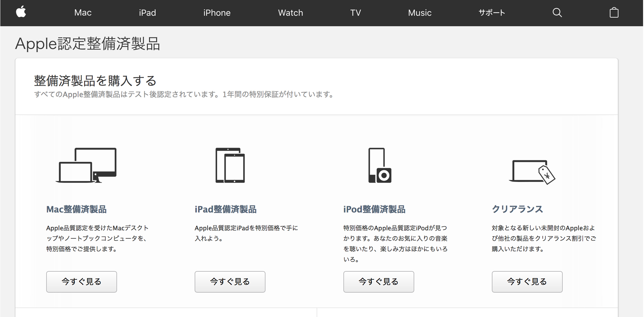Screen dimensions: 644x317
Task: Click the subtitle about 1年間の特別保証
Action: click(184, 94)
